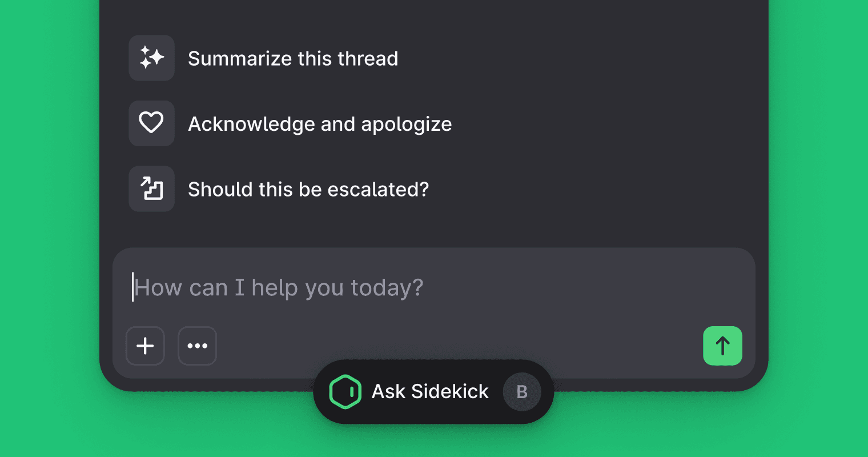
Task: Click the blinking text cursor in the message box
Action: pyautogui.click(x=133, y=287)
